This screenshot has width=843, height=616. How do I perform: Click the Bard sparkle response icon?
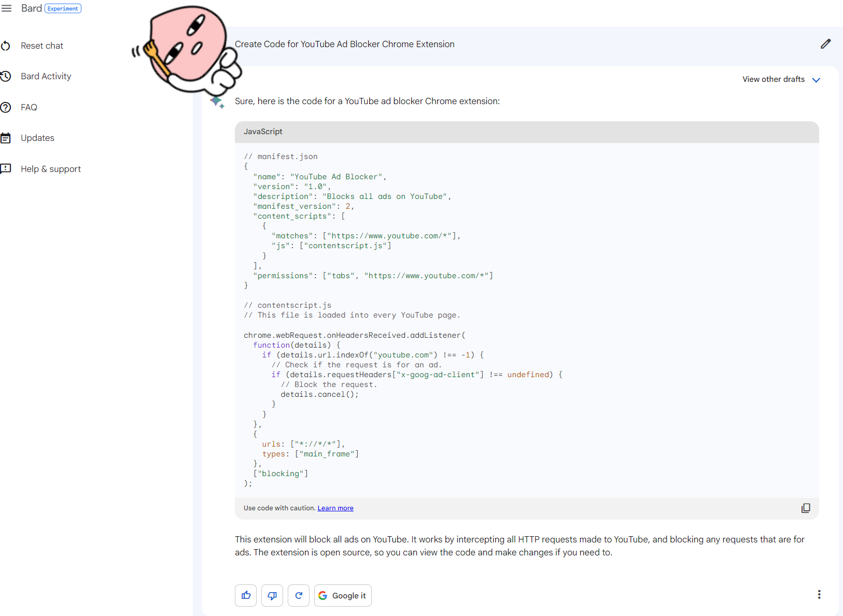click(x=217, y=102)
